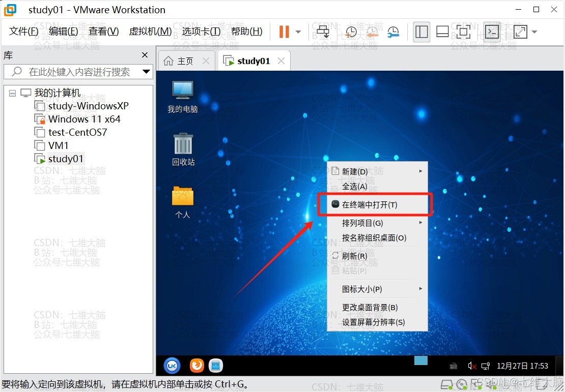Revert to snapshot using toolbar icon
Viewport: 565px width, 392px height.
(x=372, y=32)
